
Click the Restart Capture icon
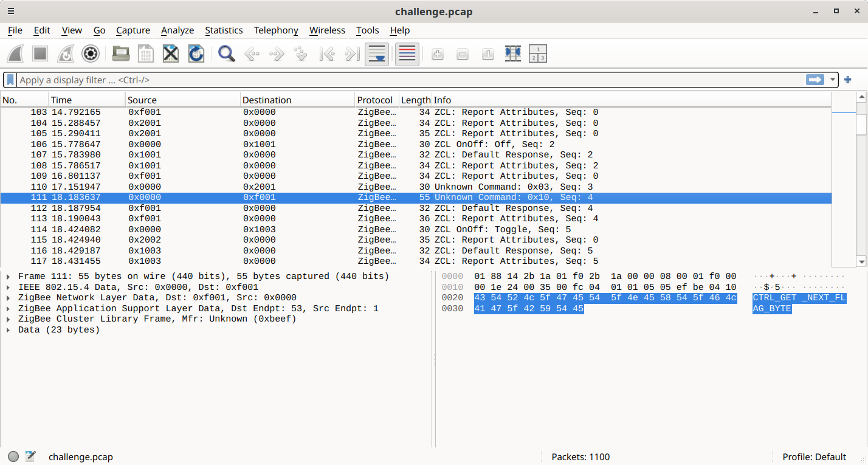coord(65,53)
